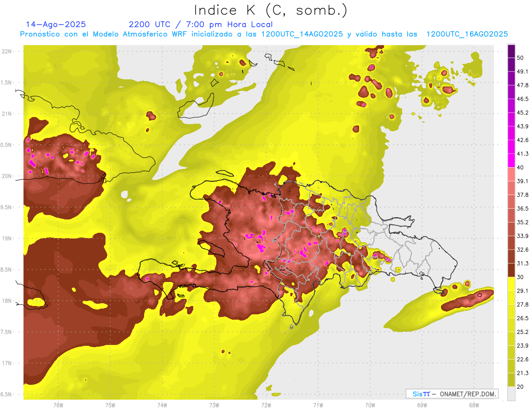Screen dimensions: 532x411
Task: Click the colorbar value '23.9'
Action: [x=523, y=346]
